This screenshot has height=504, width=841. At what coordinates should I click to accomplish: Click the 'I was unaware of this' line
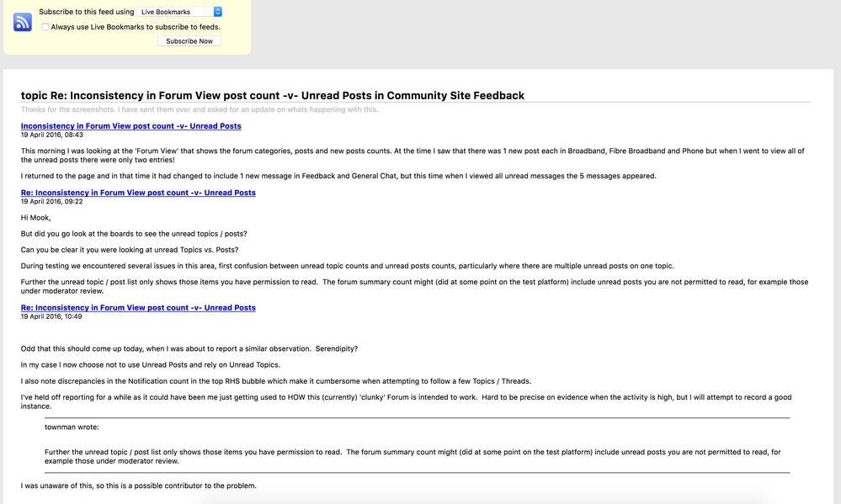138,485
